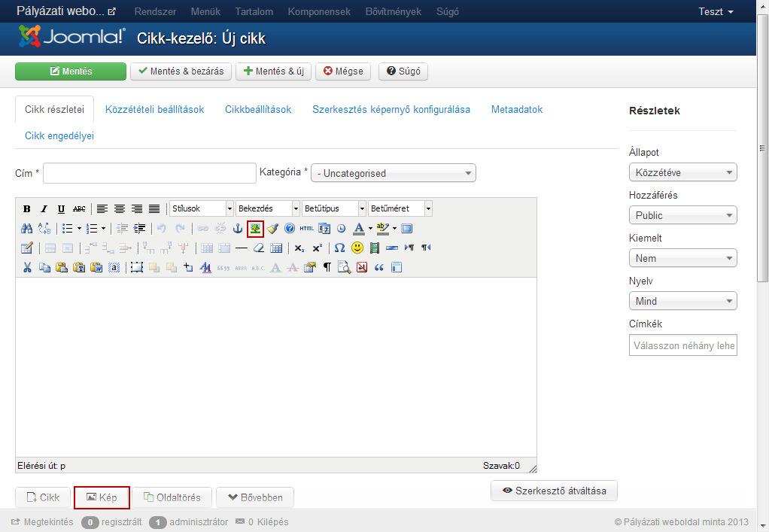This screenshot has width=769, height=532.
Task: Open the Teszt user menu
Action: tap(716, 11)
